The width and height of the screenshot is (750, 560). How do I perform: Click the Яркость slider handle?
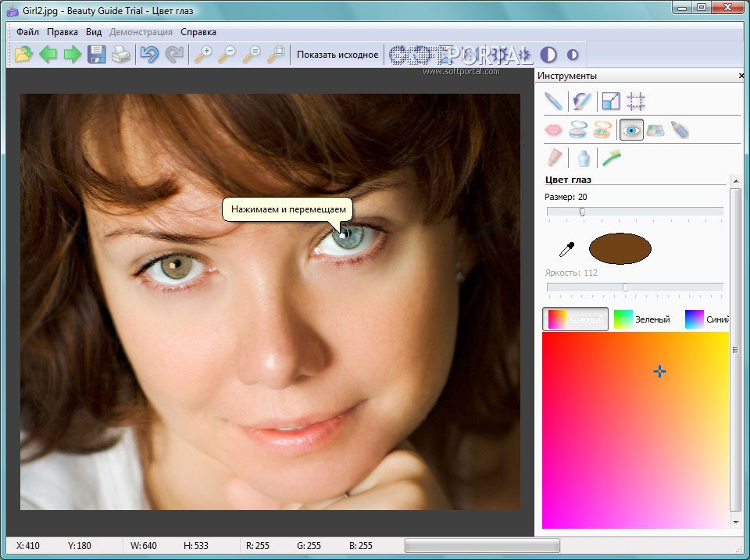[625, 287]
